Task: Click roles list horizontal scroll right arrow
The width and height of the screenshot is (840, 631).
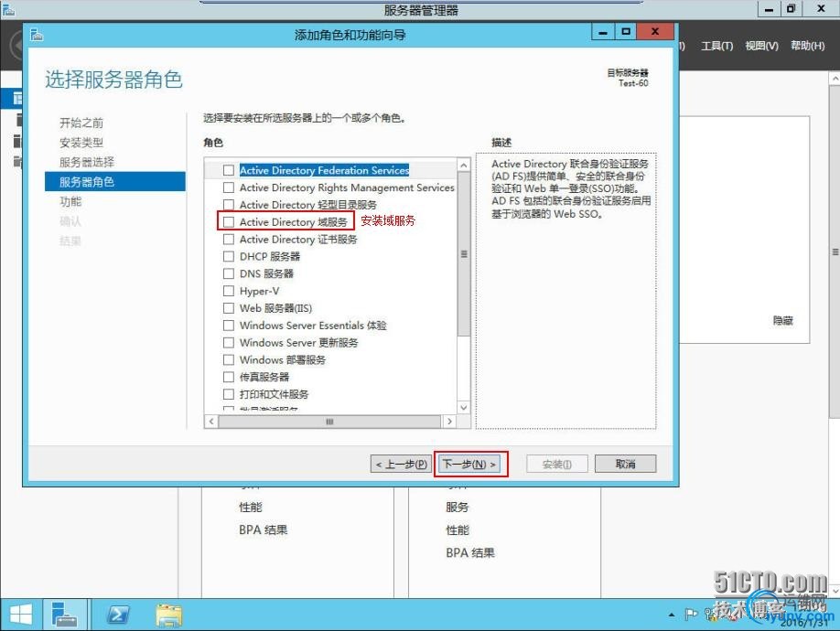Action: [449, 422]
